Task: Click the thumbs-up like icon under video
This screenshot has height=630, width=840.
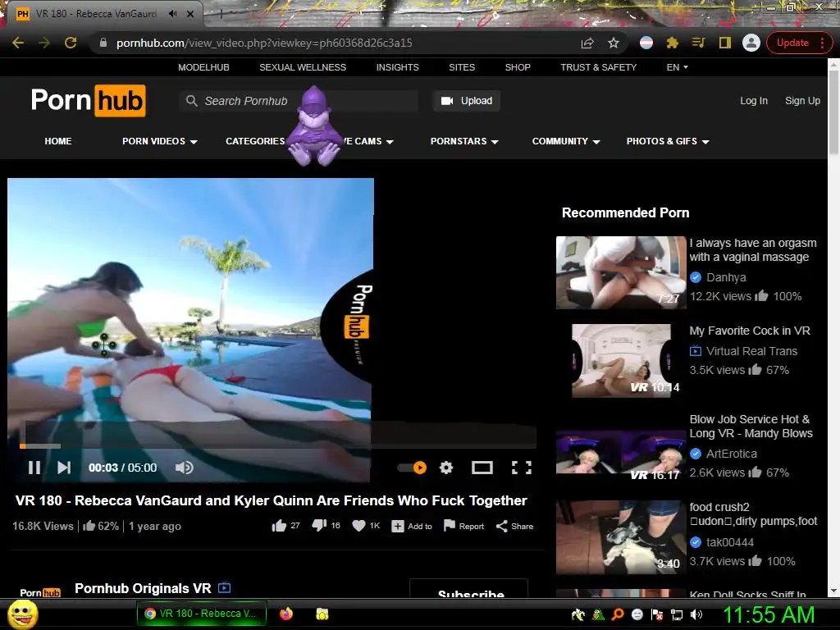Action: pos(279,526)
